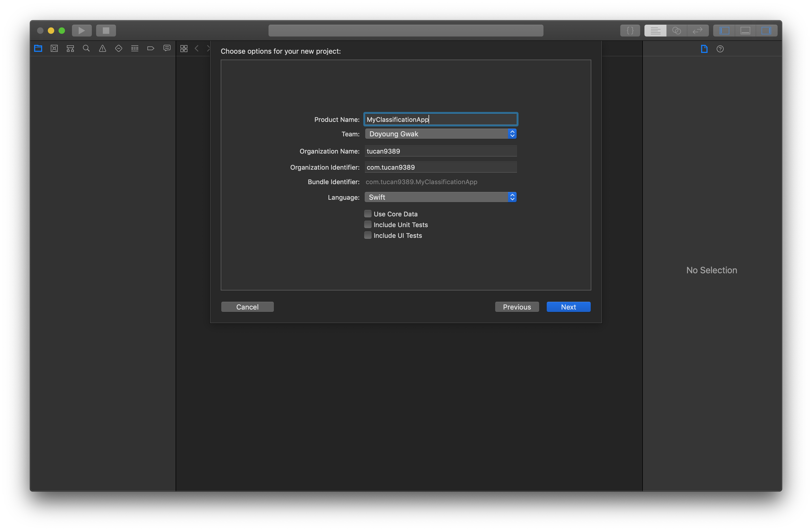Switch to the File inspector tab
Image resolution: width=812 pixels, height=531 pixels.
click(x=704, y=49)
